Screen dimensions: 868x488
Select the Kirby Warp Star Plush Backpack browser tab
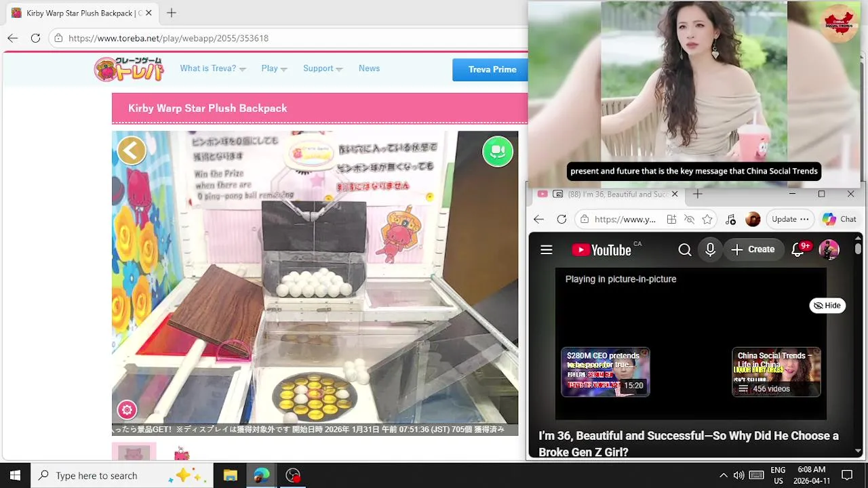click(x=81, y=13)
